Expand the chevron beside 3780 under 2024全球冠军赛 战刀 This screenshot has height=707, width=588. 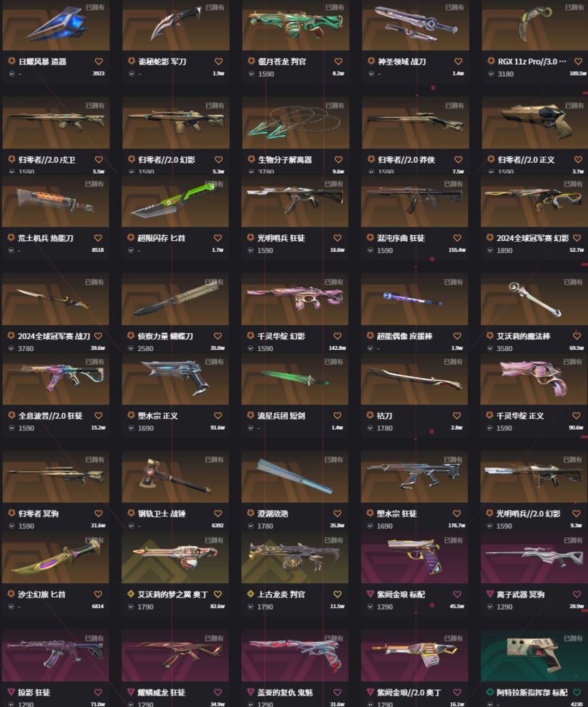(11, 349)
